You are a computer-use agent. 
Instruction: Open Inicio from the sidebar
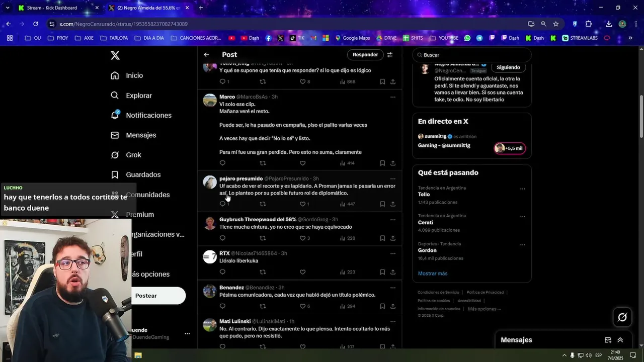tap(127, 75)
